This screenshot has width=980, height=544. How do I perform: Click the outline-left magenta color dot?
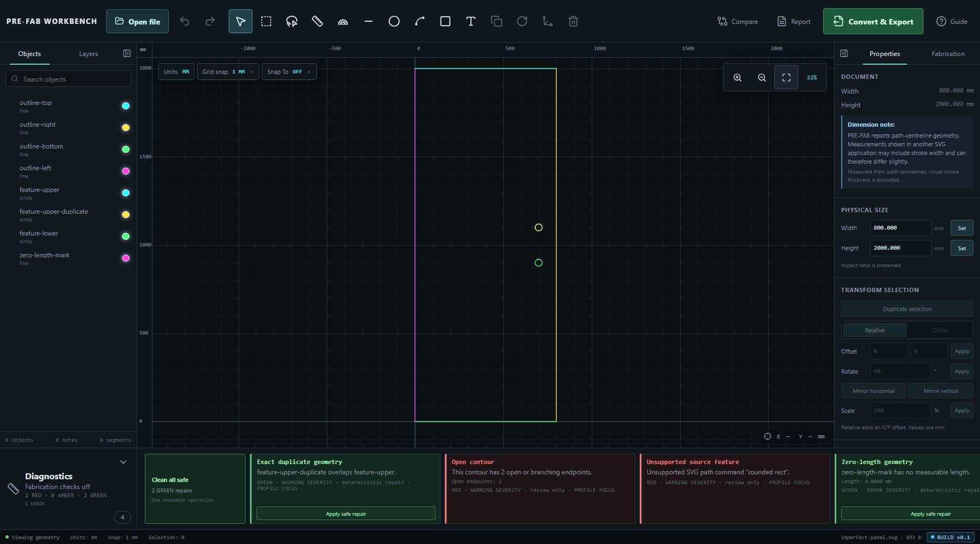[126, 171]
